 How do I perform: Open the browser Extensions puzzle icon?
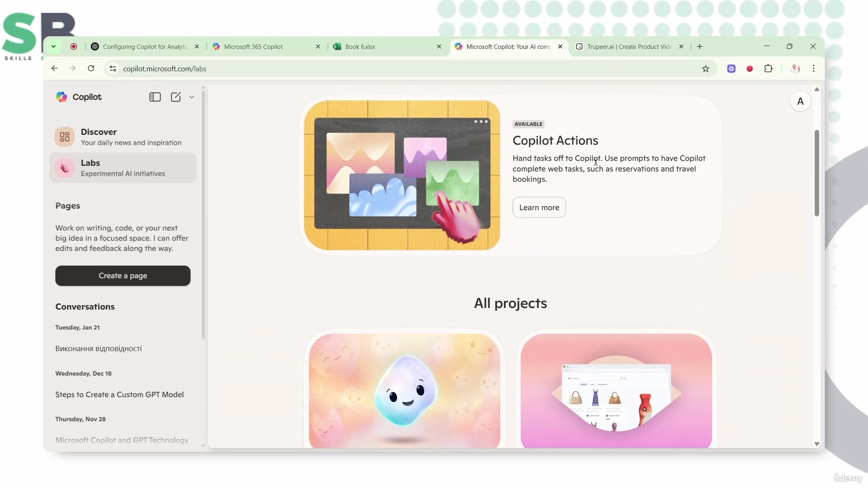pos(768,69)
